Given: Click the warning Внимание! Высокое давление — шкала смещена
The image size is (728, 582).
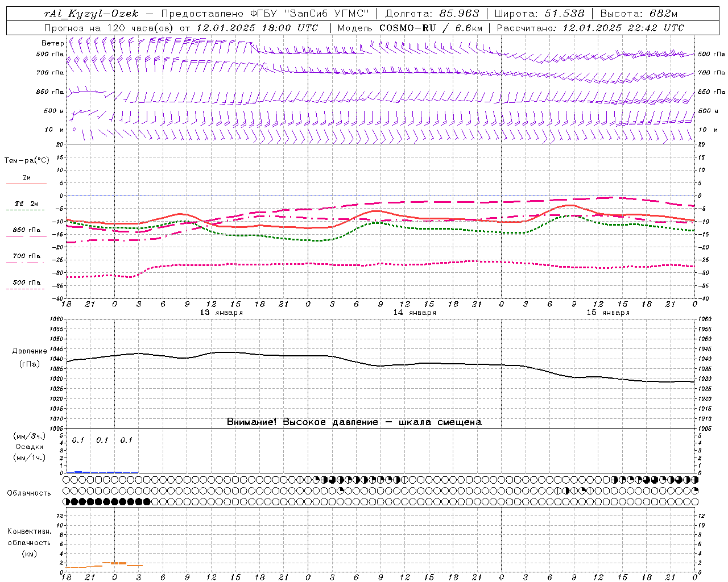Looking at the screenshot, I should point(354,422).
